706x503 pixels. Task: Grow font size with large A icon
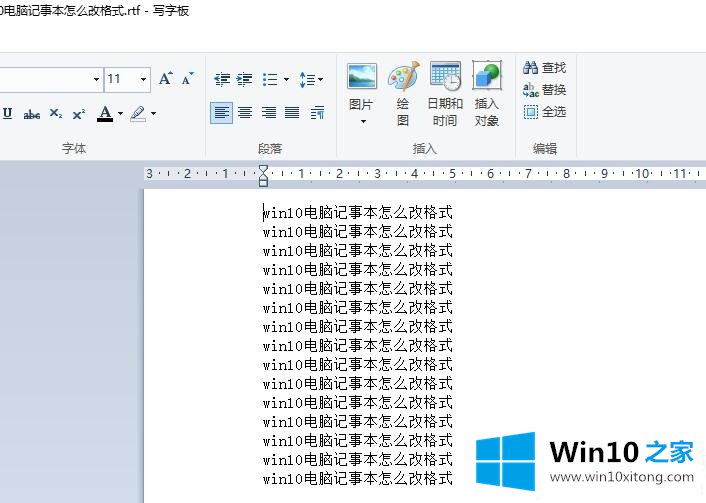tap(166, 79)
